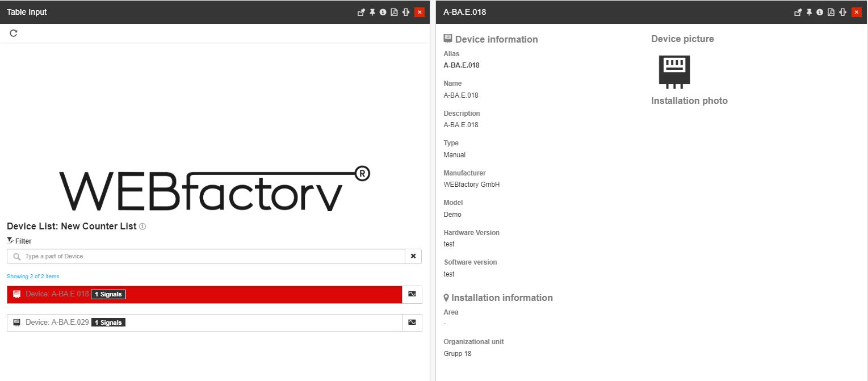Click the picture icon beside Device A-BA.E.029
Image resolution: width=868 pixels, height=381 pixels.
coord(412,322)
